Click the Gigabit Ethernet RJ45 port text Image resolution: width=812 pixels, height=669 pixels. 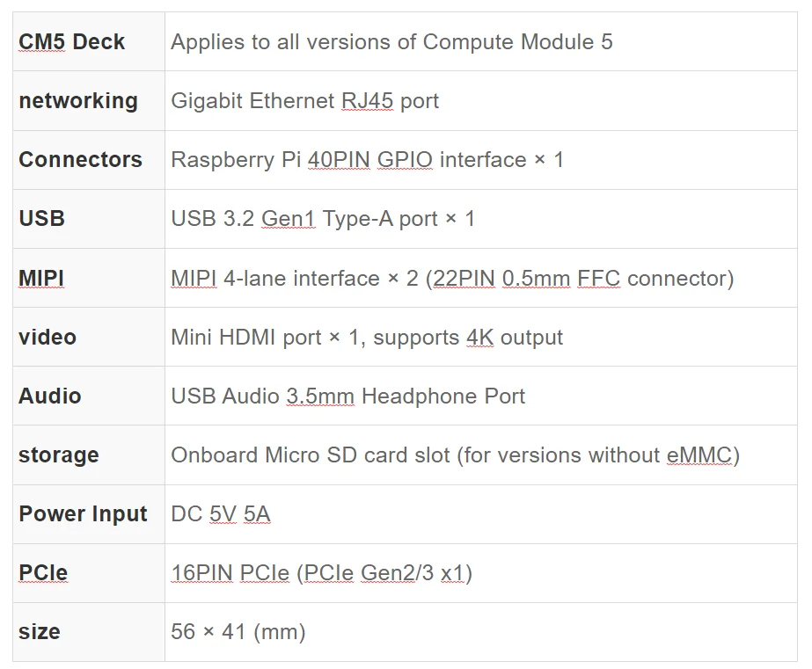pyautogui.click(x=304, y=101)
